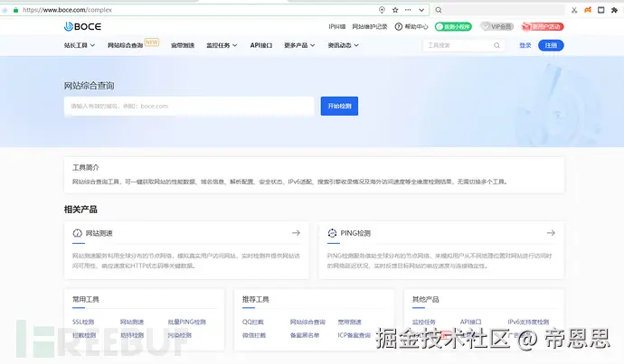Click the 网站测速 card speedometer icon

click(x=77, y=233)
